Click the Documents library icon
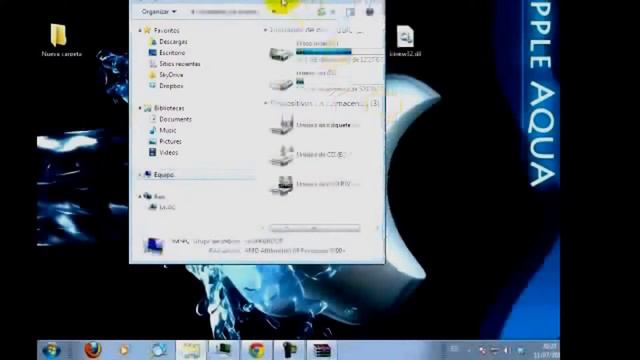Image resolution: width=640 pixels, height=360 pixels. tap(153, 119)
